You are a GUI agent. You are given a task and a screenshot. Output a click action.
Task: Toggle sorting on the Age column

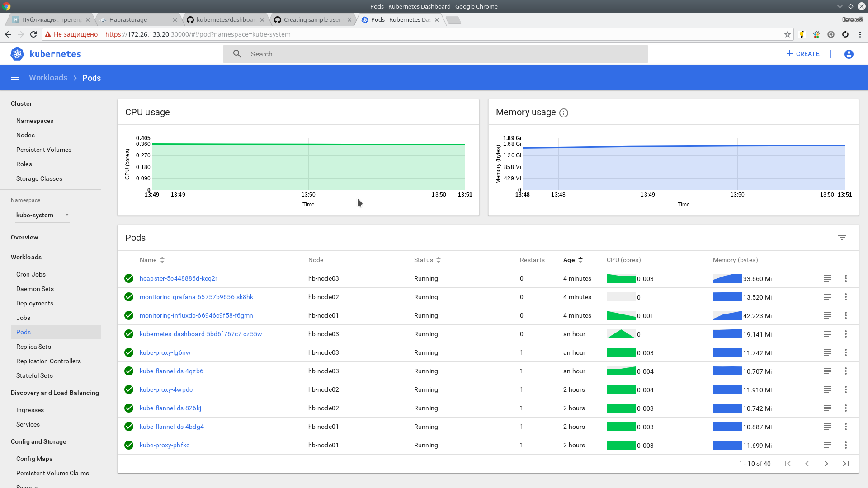click(580, 260)
